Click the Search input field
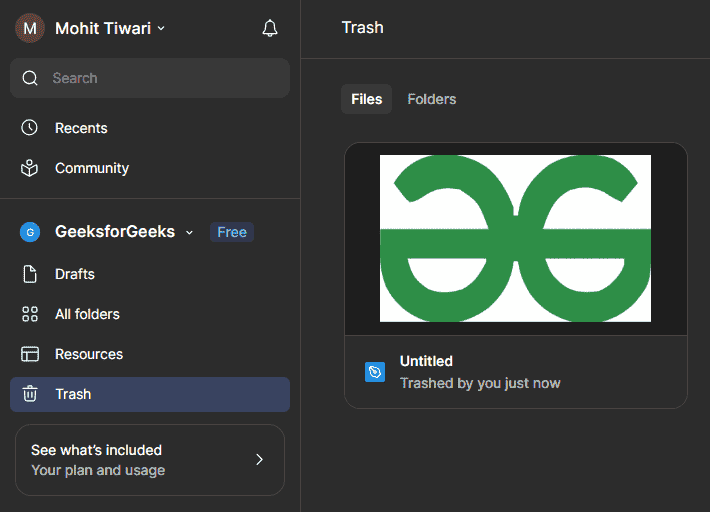The height and width of the screenshot is (512, 710). tap(150, 78)
